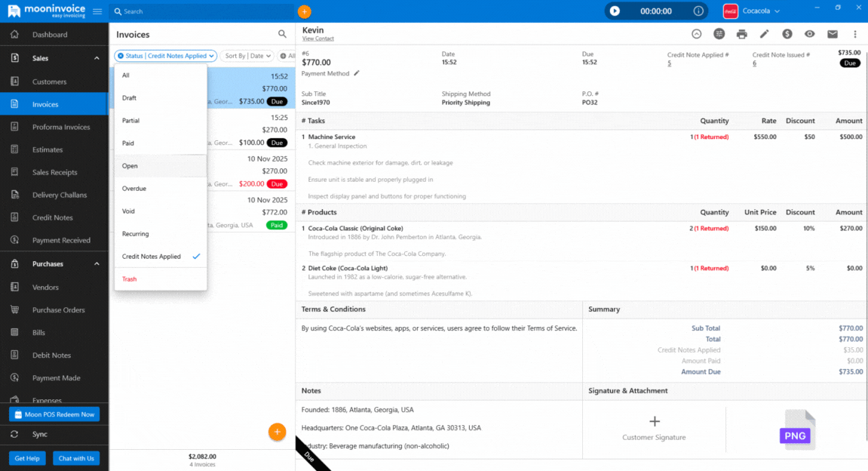This screenshot has height=471, width=868.
Task: Click the timer info icon
Action: pyautogui.click(x=698, y=11)
